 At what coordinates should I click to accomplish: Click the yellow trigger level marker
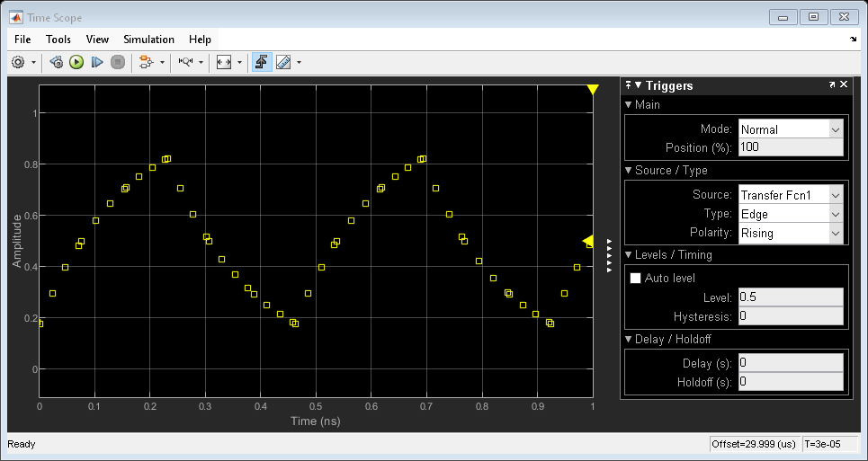click(x=588, y=241)
